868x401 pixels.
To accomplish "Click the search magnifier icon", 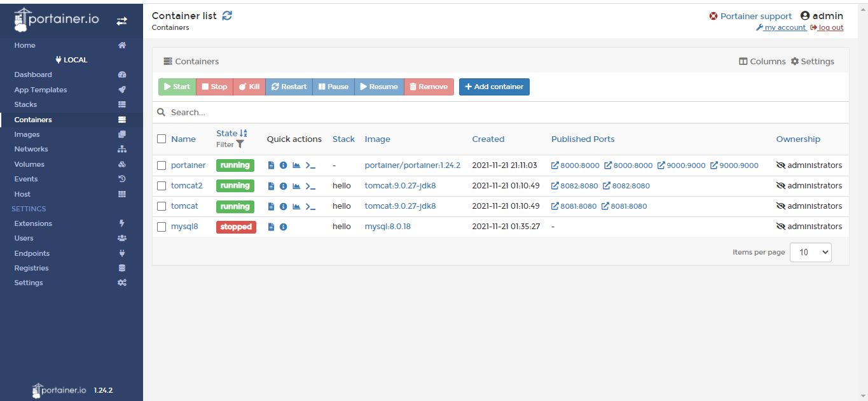I will [162, 112].
